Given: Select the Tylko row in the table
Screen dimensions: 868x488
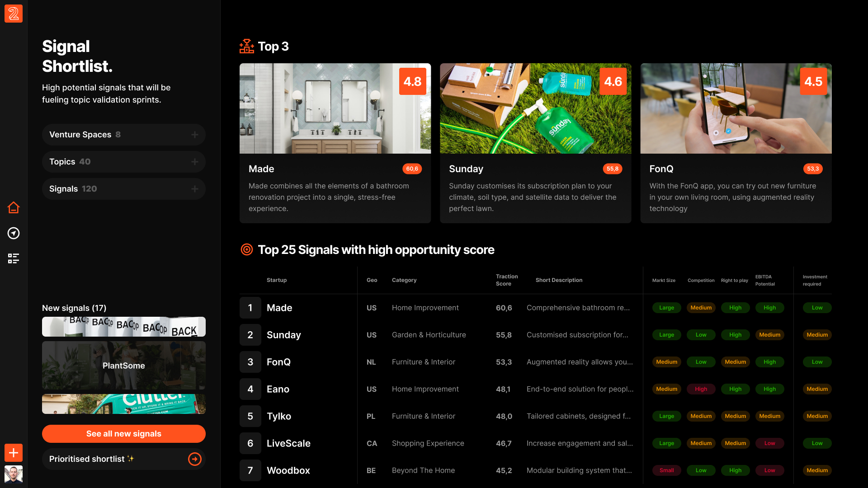Looking at the screenshot, I should pyautogui.click(x=535, y=416).
